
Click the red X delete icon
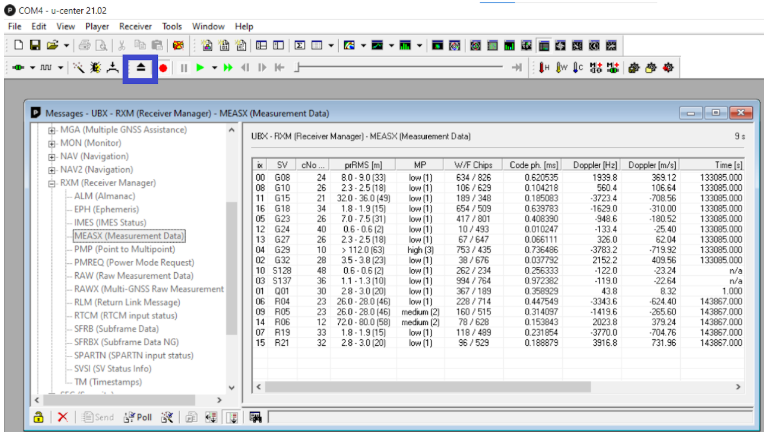[x=63, y=417]
